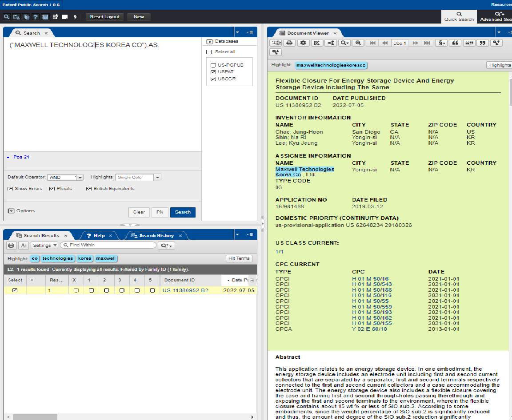The height and width of the screenshot is (420, 512).
Task: Click the print icon in Document Viewer
Action: (289, 43)
